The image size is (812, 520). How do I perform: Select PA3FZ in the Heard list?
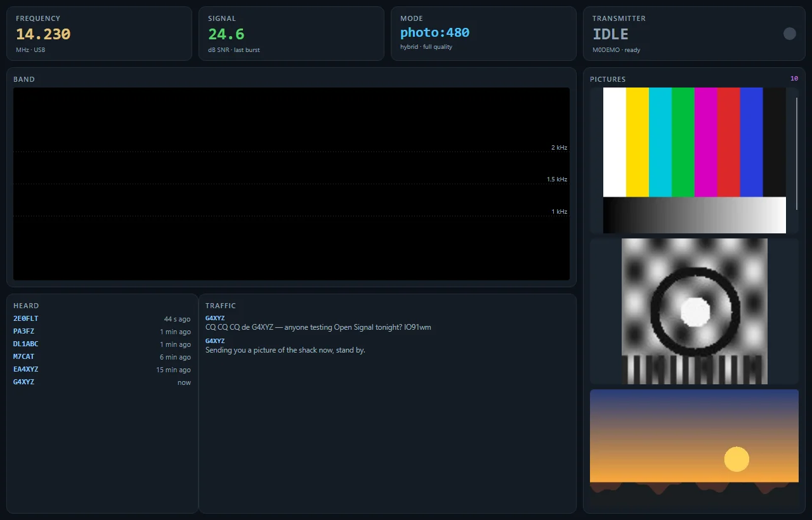102,332
